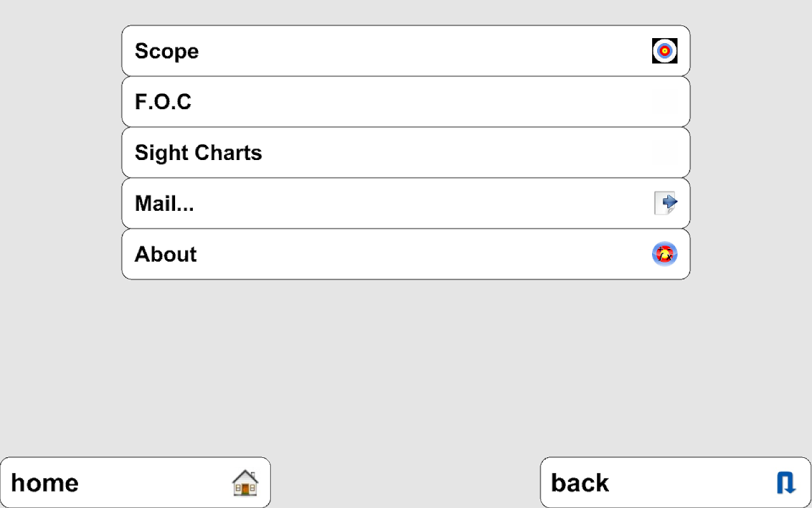812x508 pixels.
Task: Click the house icon on home button
Action: tap(245, 483)
